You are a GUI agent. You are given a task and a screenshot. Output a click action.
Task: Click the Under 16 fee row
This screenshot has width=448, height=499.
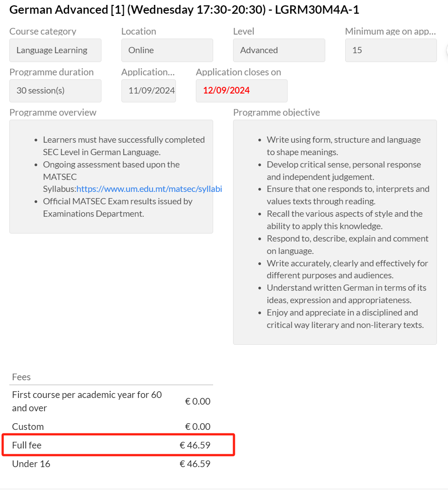coord(111,464)
